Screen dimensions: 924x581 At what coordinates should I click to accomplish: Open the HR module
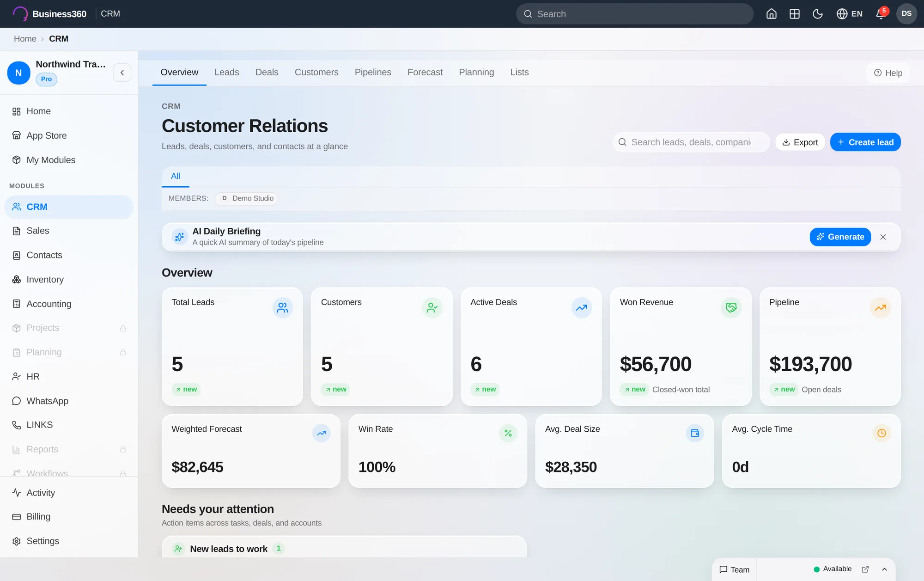pos(69,376)
